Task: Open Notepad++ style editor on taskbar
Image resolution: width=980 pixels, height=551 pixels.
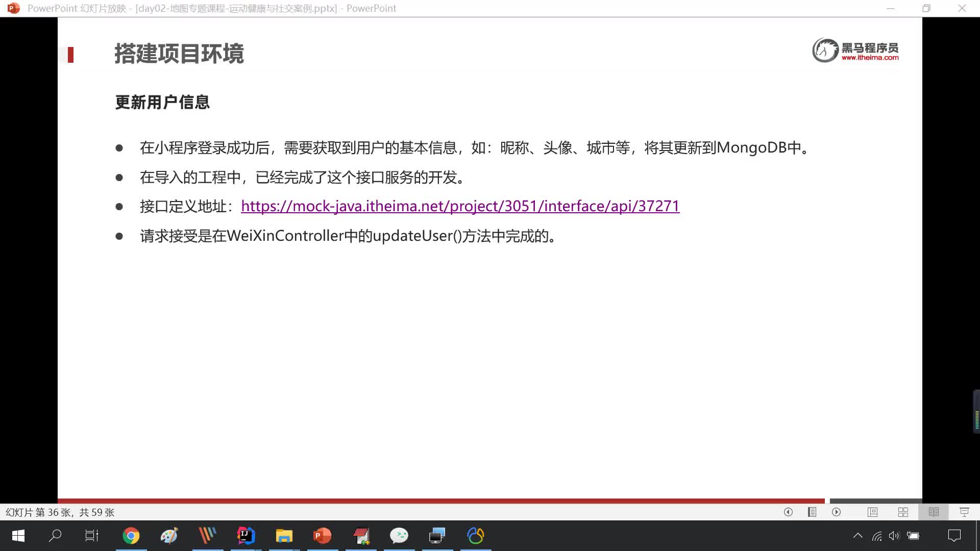Action: click(361, 536)
